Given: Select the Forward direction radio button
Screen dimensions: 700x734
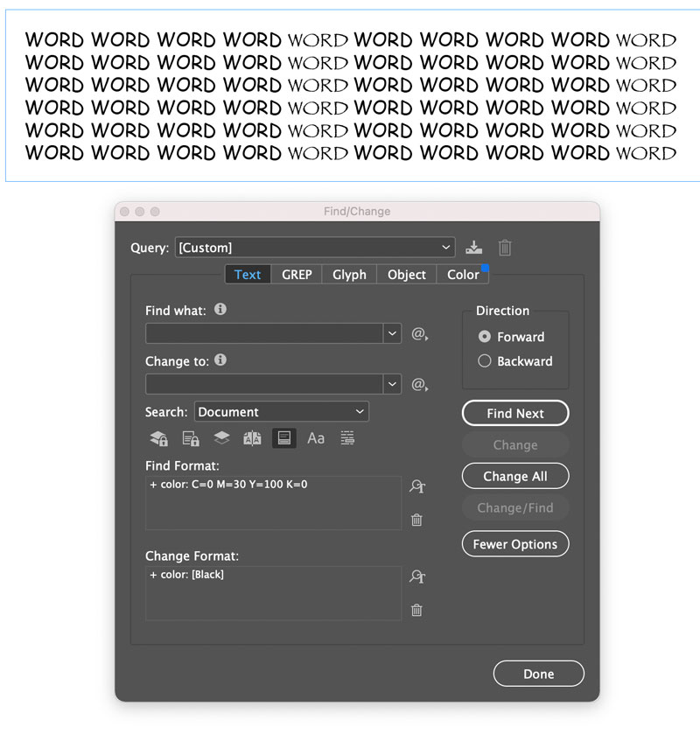Looking at the screenshot, I should [x=485, y=337].
